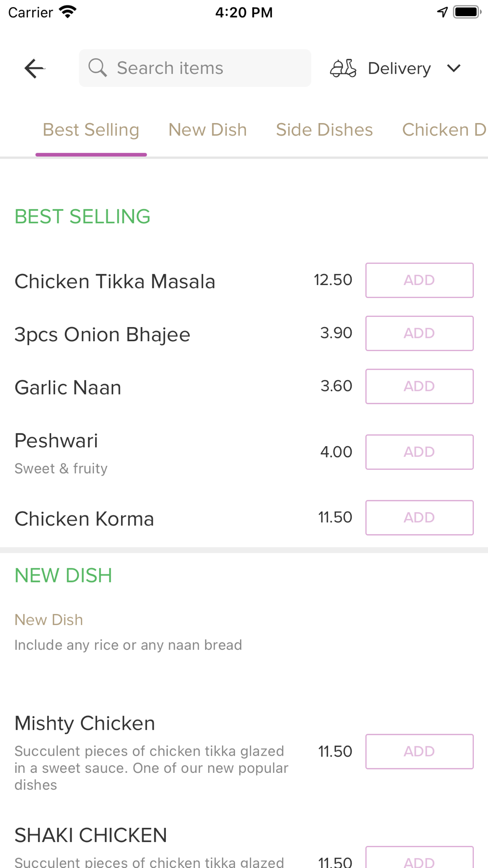Open the Chicken Dishes tab
The image size is (488, 868).
(x=445, y=130)
